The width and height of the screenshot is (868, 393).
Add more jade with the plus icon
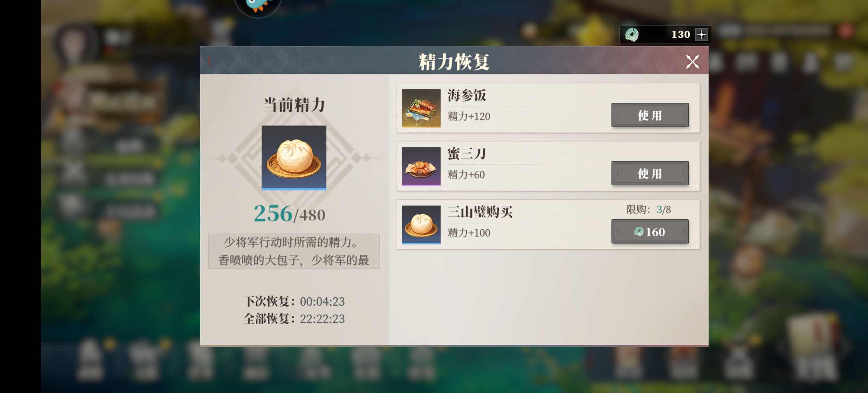click(701, 34)
